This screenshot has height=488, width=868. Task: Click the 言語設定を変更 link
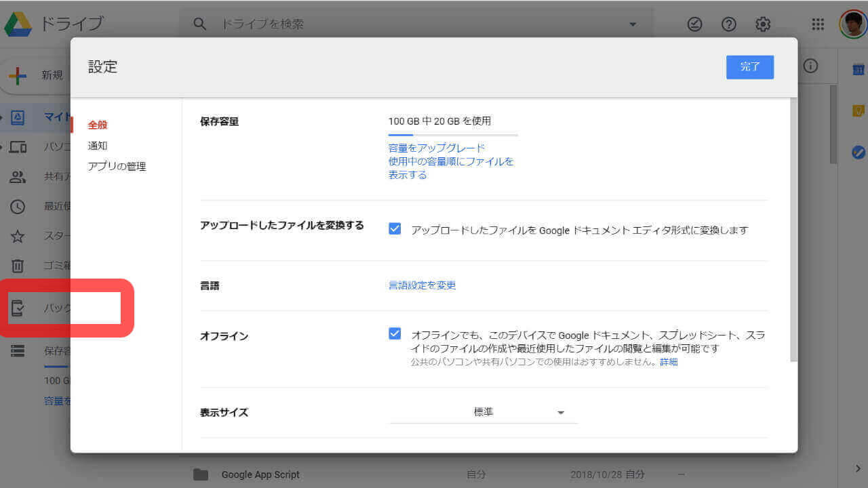click(422, 285)
